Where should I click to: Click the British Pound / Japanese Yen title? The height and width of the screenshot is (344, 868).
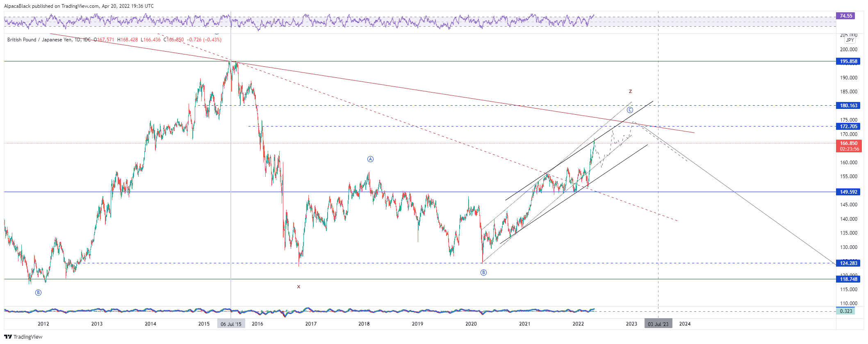(x=40, y=40)
